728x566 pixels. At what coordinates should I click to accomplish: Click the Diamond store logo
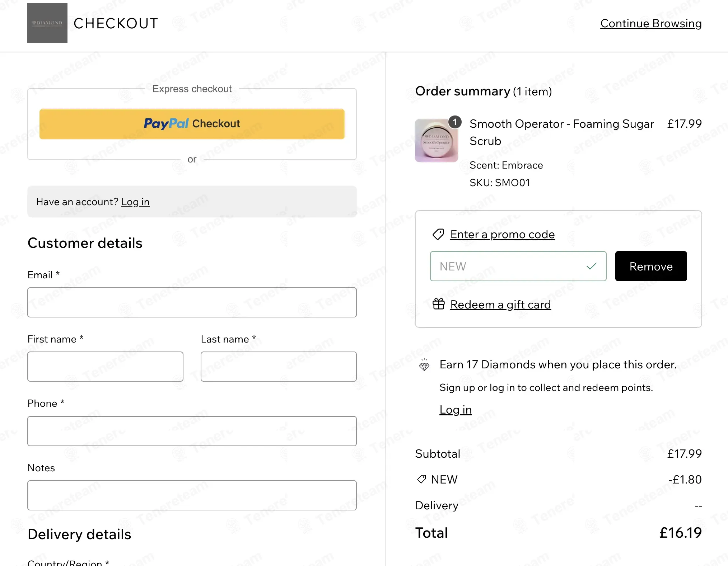pos(47,23)
